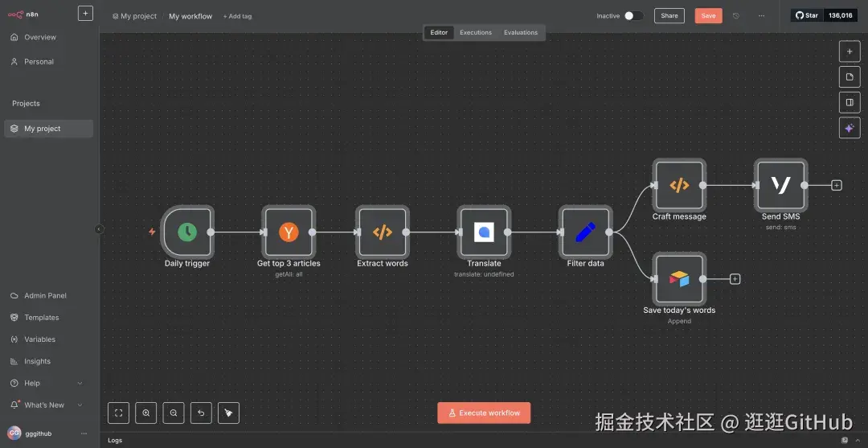
Task: Open Insights in the sidebar
Action: point(49,361)
